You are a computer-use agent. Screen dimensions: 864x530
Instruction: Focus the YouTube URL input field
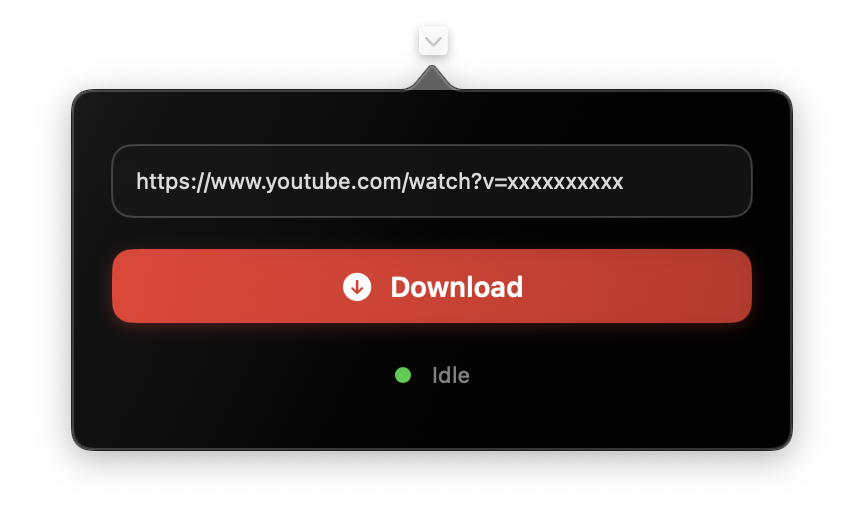click(432, 181)
